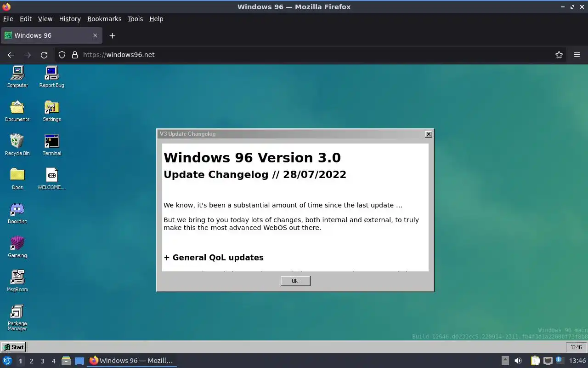
Task: Click the shield tracking protection icon
Action: click(x=62, y=55)
